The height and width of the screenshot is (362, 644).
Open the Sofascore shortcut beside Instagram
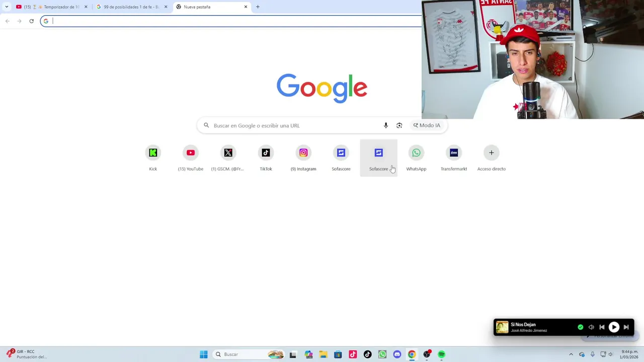click(341, 158)
